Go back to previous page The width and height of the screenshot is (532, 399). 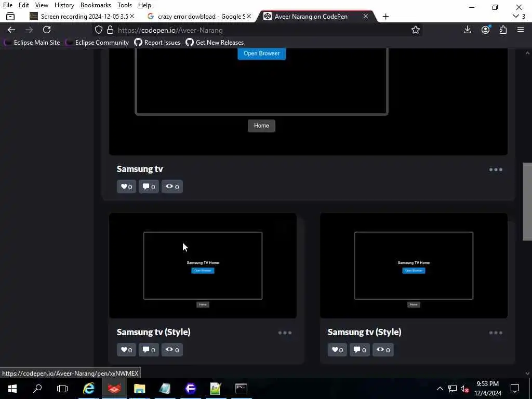(x=11, y=30)
